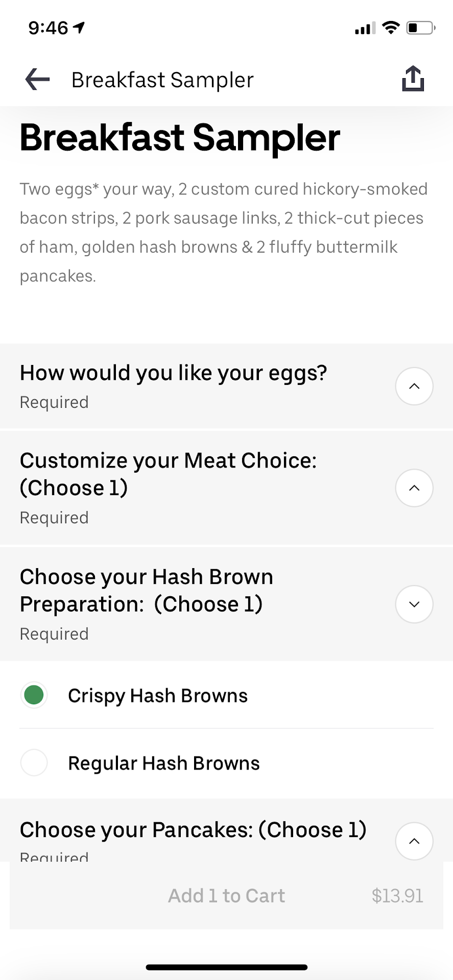Tap the "Customize your Meat Choice" heading
The height and width of the screenshot is (980, 453).
click(168, 474)
